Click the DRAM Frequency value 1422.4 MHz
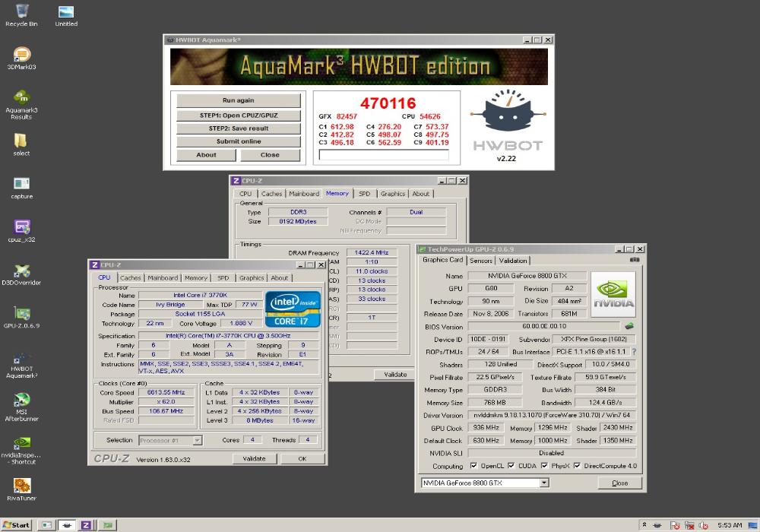 point(372,252)
